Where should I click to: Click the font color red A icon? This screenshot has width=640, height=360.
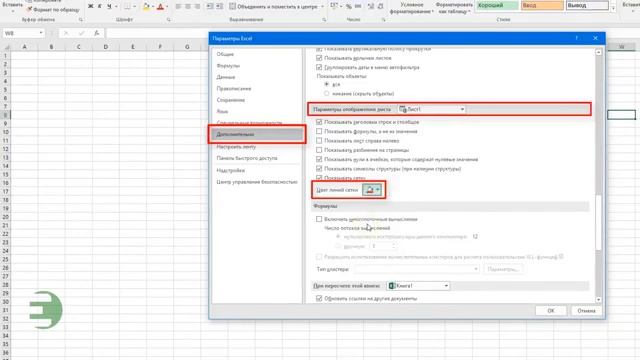(160, 7)
